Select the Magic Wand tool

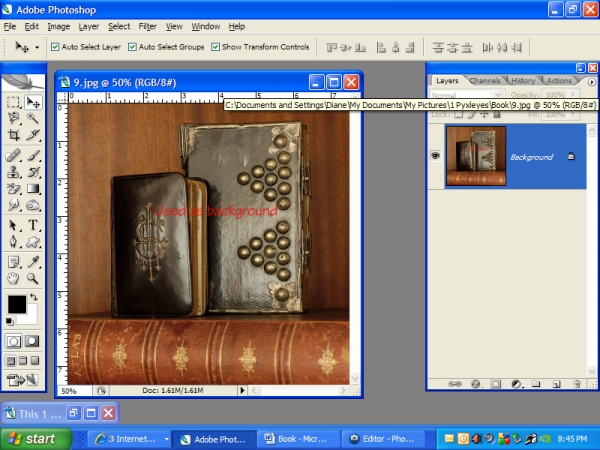pos(33,118)
